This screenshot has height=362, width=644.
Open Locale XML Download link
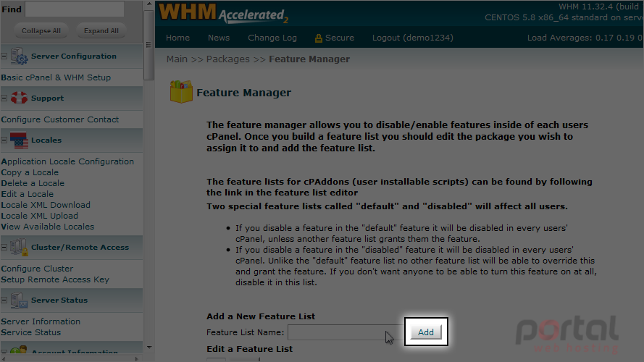[x=46, y=205]
